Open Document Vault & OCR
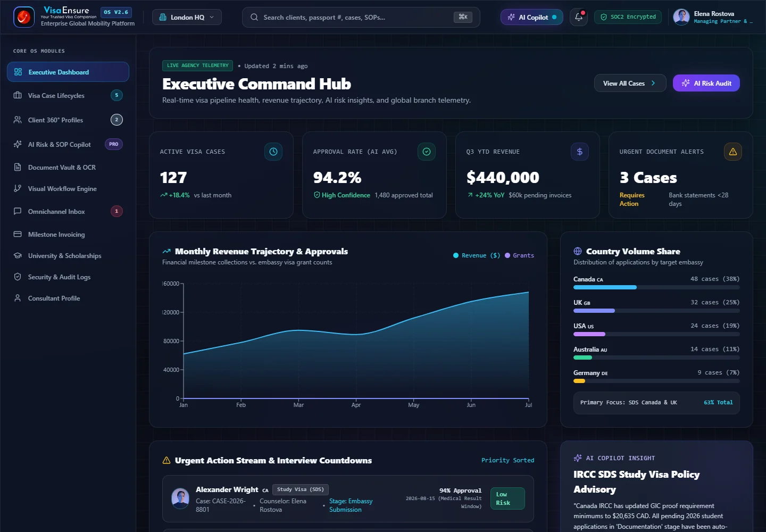This screenshot has width=766, height=532. tap(68, 167)
